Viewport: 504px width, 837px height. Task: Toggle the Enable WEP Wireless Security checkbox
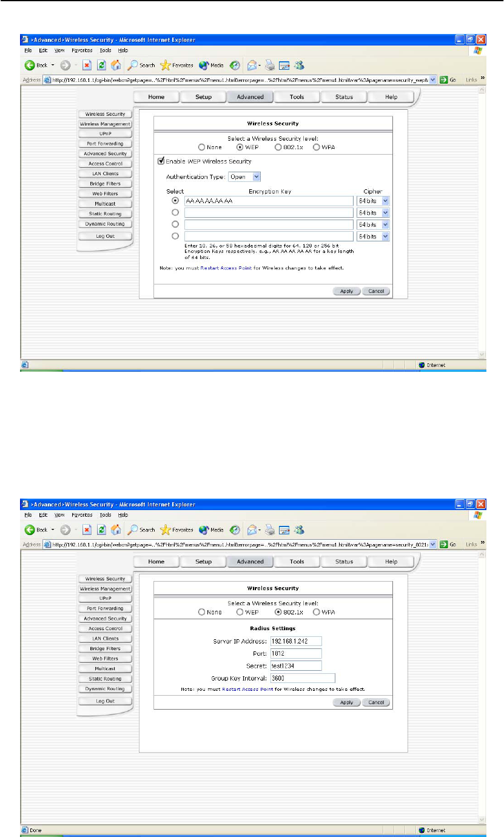(x=161, y=161)
